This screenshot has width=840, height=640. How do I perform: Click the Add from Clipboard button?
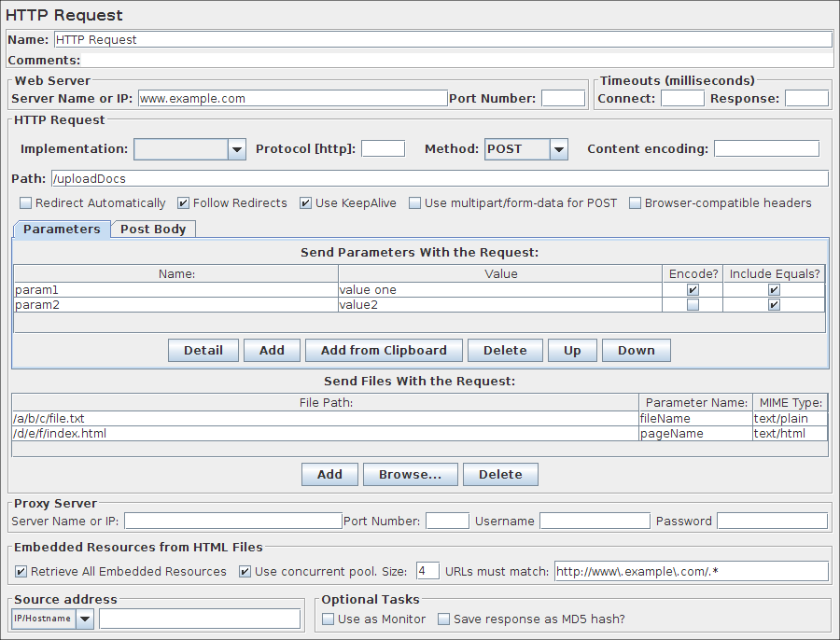tap(384, 351)
